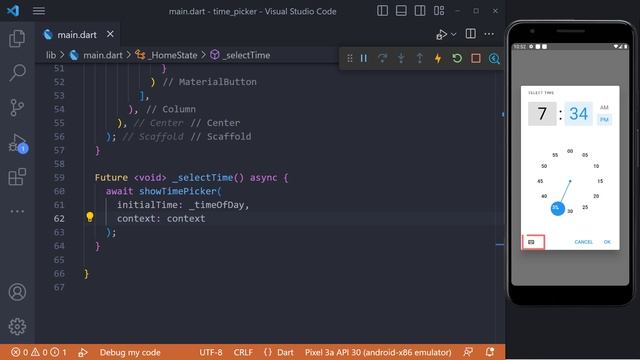Open the hamburger application menu
The image size is (640, 360).
[x=39, y=11]
